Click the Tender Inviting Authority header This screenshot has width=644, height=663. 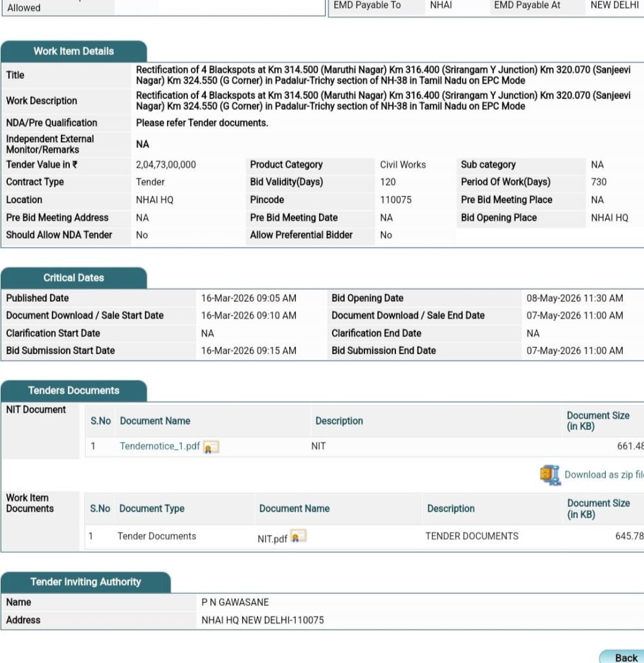pos(85,582)
